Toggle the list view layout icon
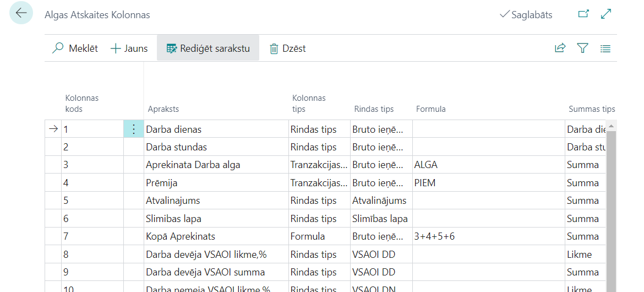 (x=605, y=48)
